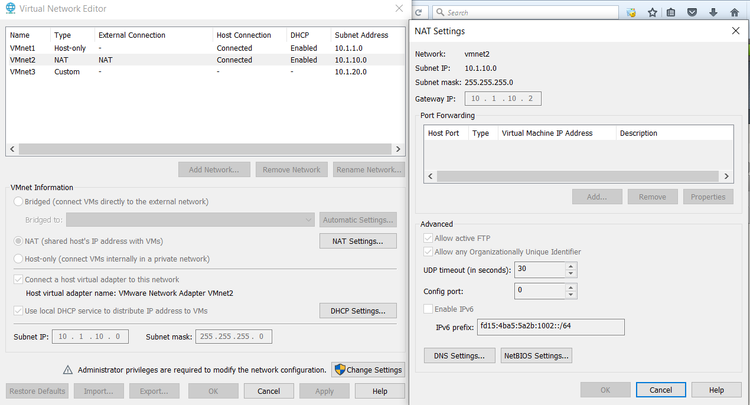Select the VMnet1 Host-only network row

(205, 48)
